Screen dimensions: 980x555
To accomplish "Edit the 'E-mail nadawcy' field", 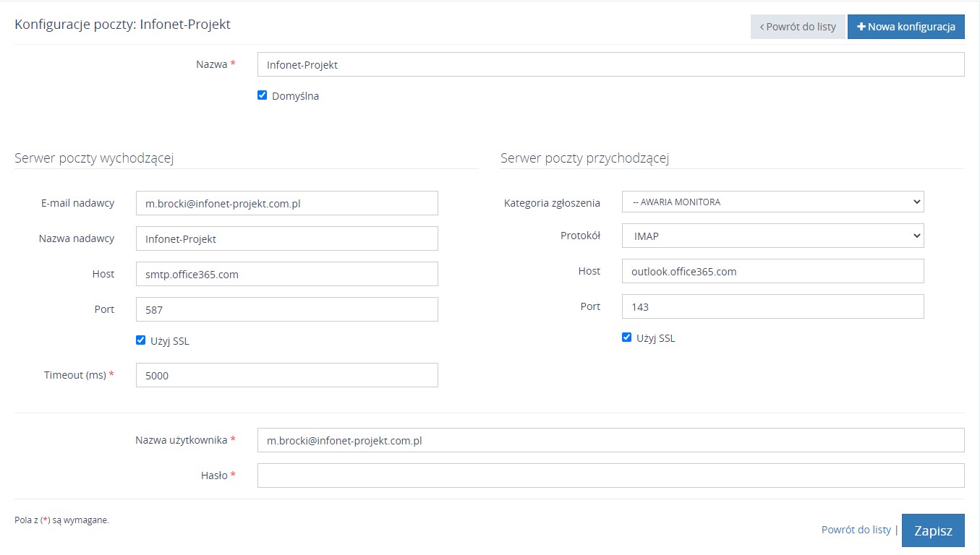I will point(287,203).
